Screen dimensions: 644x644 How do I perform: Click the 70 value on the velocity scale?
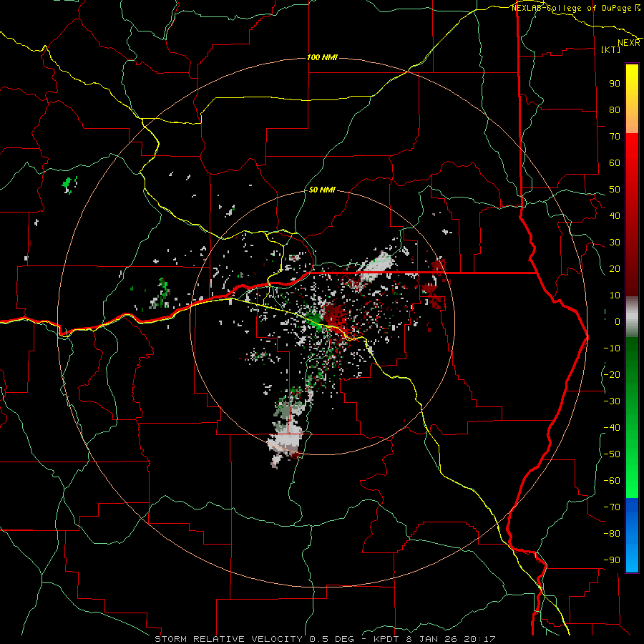(615, 137)
